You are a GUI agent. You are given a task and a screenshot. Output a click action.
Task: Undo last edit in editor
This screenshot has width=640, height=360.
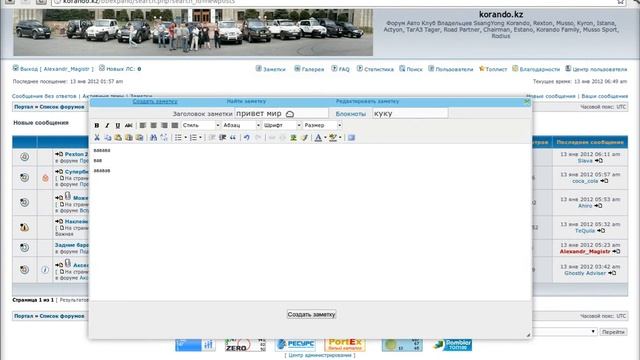point(247,138)
